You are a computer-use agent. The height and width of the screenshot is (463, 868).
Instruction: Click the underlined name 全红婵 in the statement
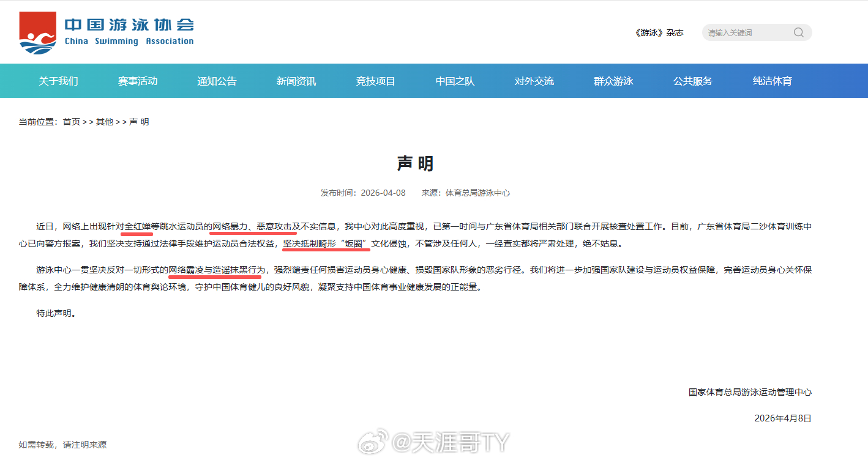pyautogui.click(x=140, y=225)
